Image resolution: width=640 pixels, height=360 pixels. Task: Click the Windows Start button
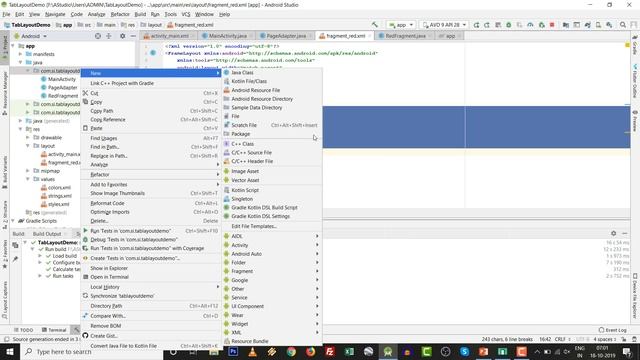pos(10,352)
